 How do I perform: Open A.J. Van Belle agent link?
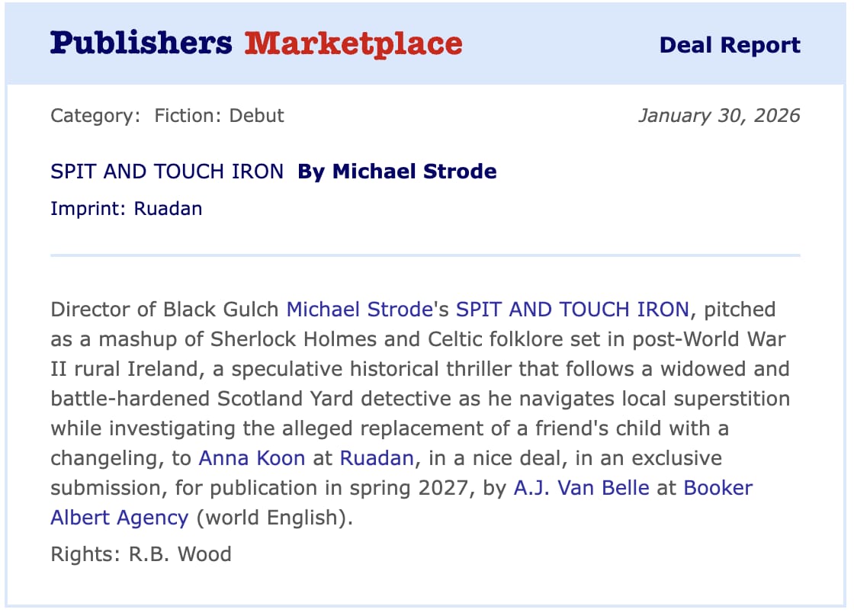pos(582,488)
